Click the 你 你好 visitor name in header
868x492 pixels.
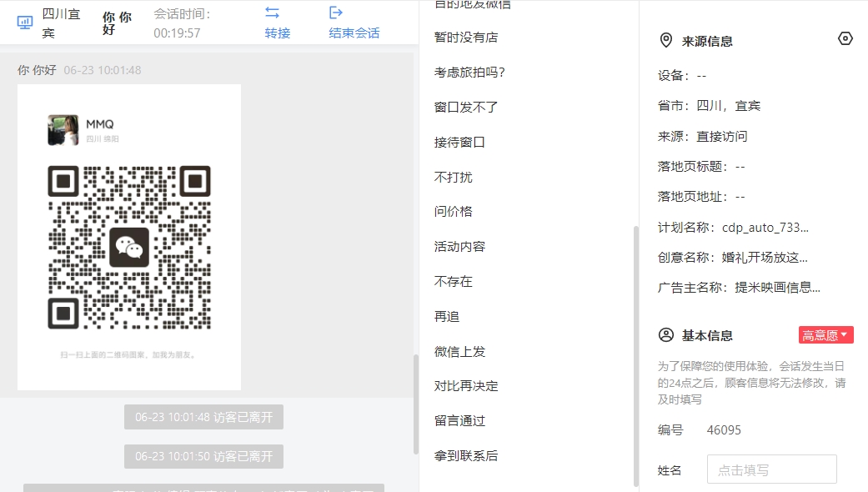(x=117, y=23)
